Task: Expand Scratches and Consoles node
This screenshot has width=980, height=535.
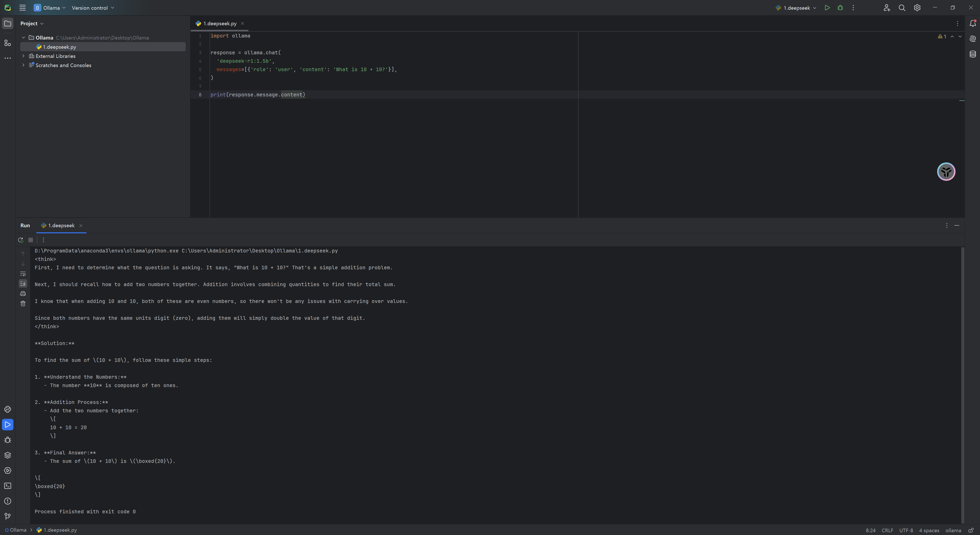Action: (23, 65)
